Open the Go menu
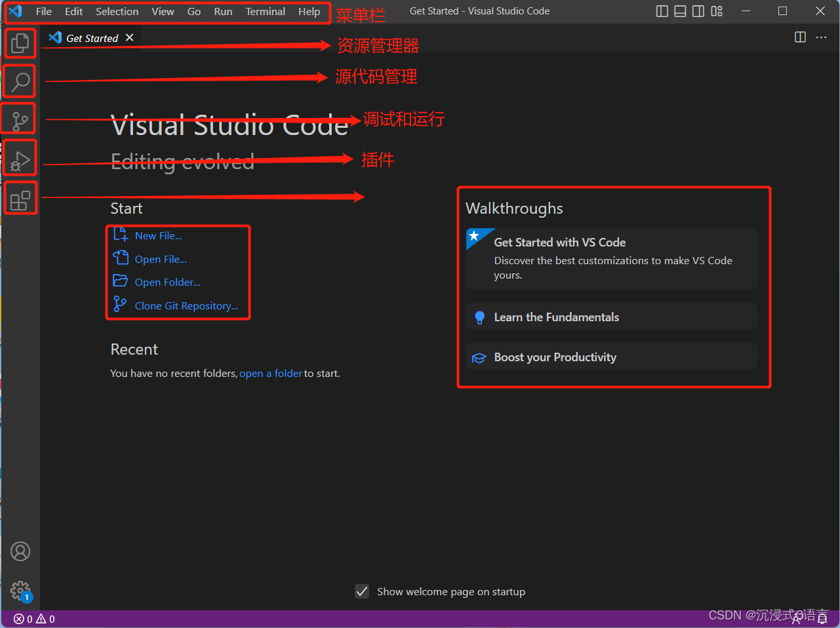This screenshot has width=840, height=628. coord(194,11)
